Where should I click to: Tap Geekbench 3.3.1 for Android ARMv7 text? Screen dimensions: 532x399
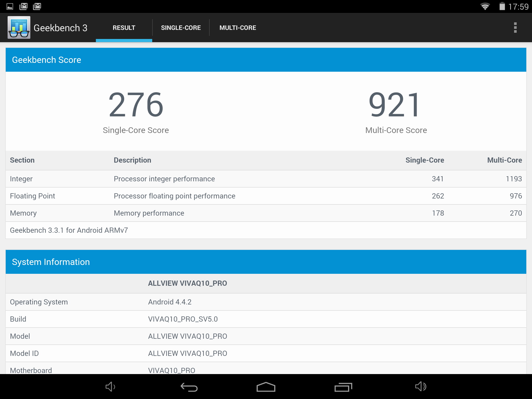click(x=69, y=230)
